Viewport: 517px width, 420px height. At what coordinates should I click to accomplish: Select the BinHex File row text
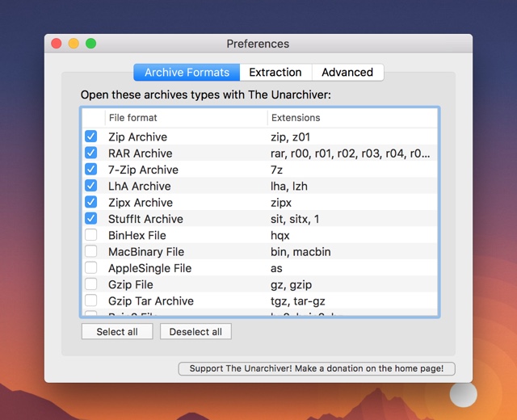pyautogui.click(x=137, y=235)
